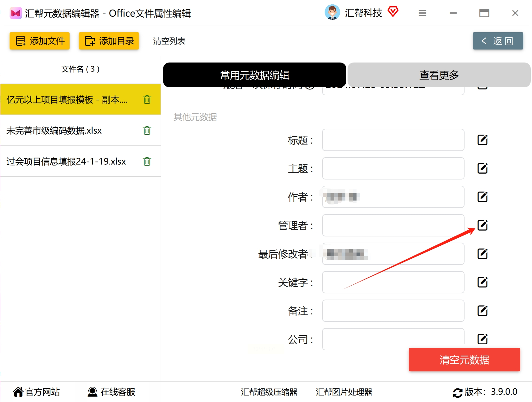
Task: Click the edit icon for 最后修改者
Action: tap(482, 254)
